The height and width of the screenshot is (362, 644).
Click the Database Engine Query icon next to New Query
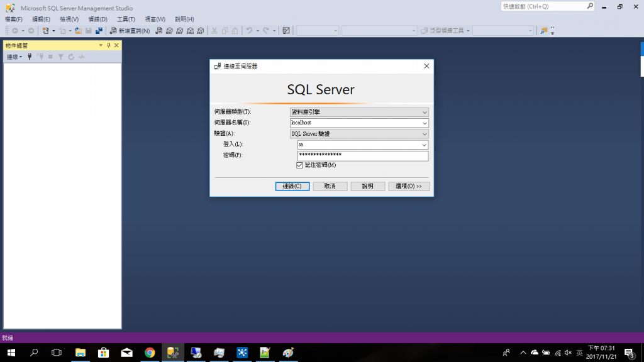[x=159, y=31]
